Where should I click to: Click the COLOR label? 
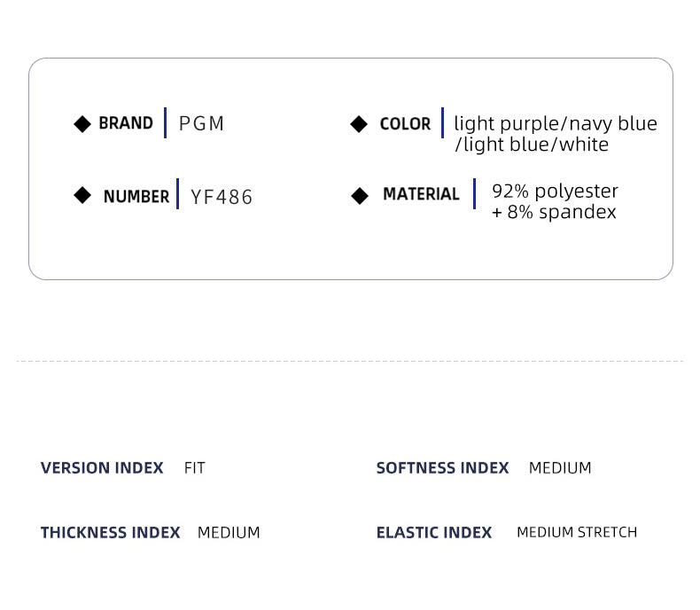click(405, 124)
